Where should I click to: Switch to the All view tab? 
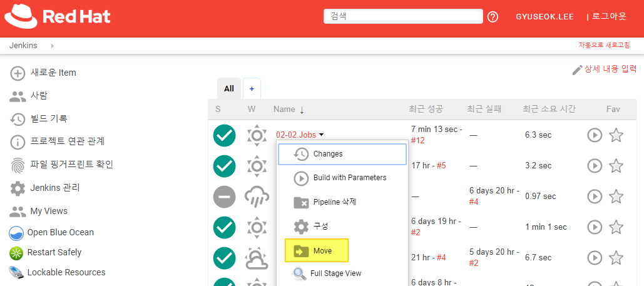(x=229, y=89)
